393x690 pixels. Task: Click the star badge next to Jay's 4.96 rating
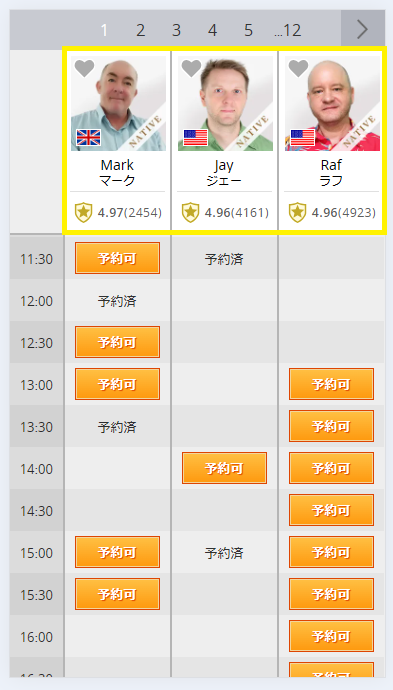click(191, 213)
